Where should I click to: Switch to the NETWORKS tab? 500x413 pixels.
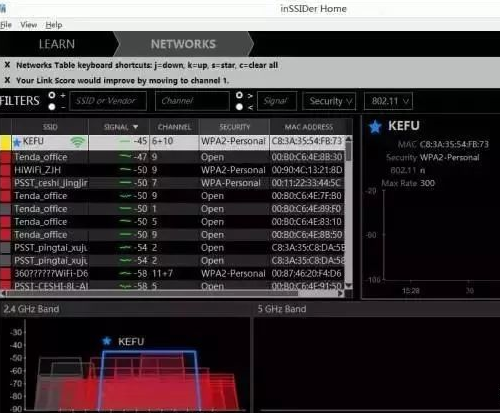[183, 44]
